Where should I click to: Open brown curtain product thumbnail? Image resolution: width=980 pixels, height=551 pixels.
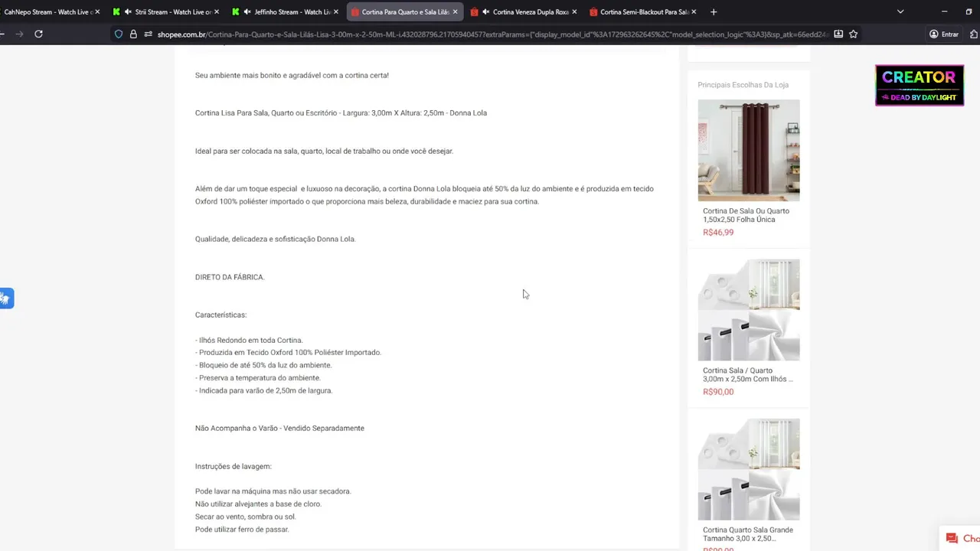coord(749,150)
